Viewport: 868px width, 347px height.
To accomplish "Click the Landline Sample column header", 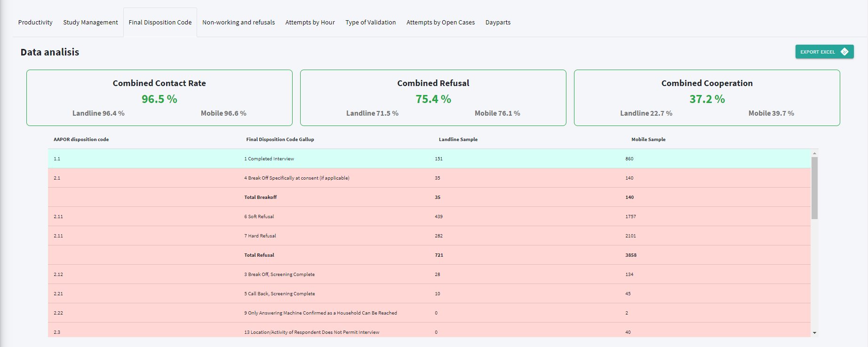I will click(x=458, y=140).
